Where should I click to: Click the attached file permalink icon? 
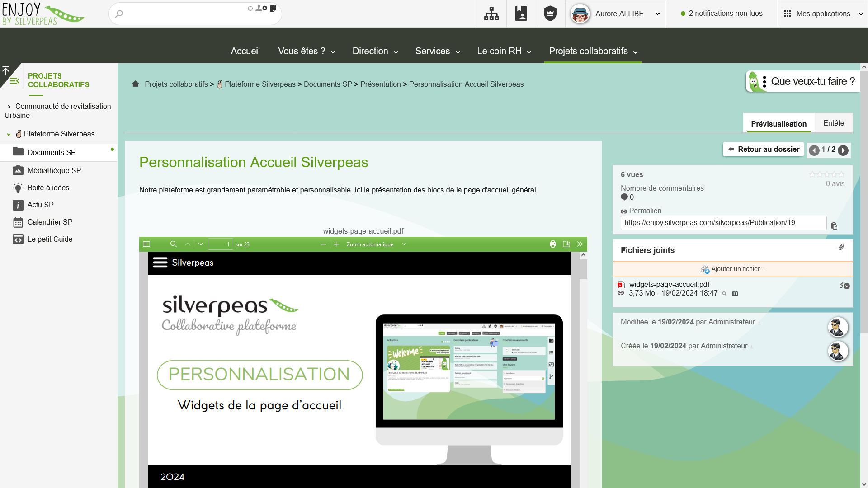click(x=621, y=293)
